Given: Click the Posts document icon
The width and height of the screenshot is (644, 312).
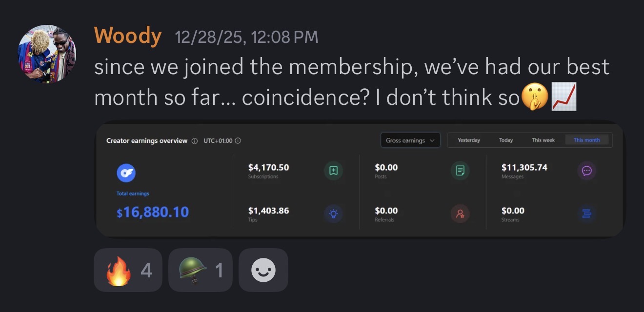Looking at the screenshot, I should point(460,171).
